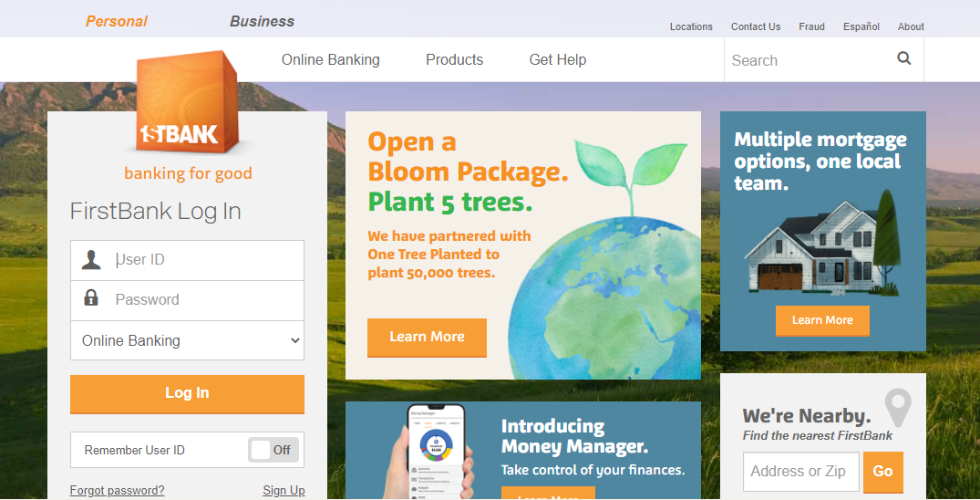Focus the Address or Zip field
This screenshot has width=980, height=500.
click(802, 472)
